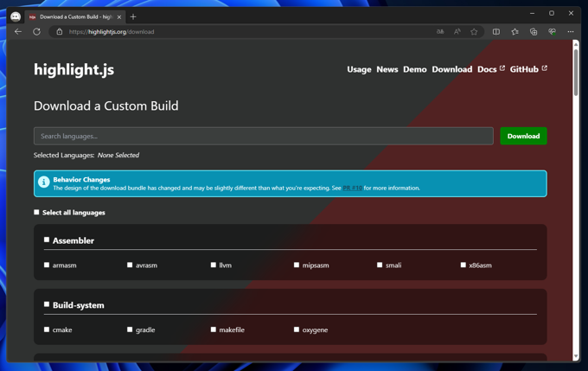Click the highlight.js logo heading
This screenshot has height=371, width=588.
point(73,70)
